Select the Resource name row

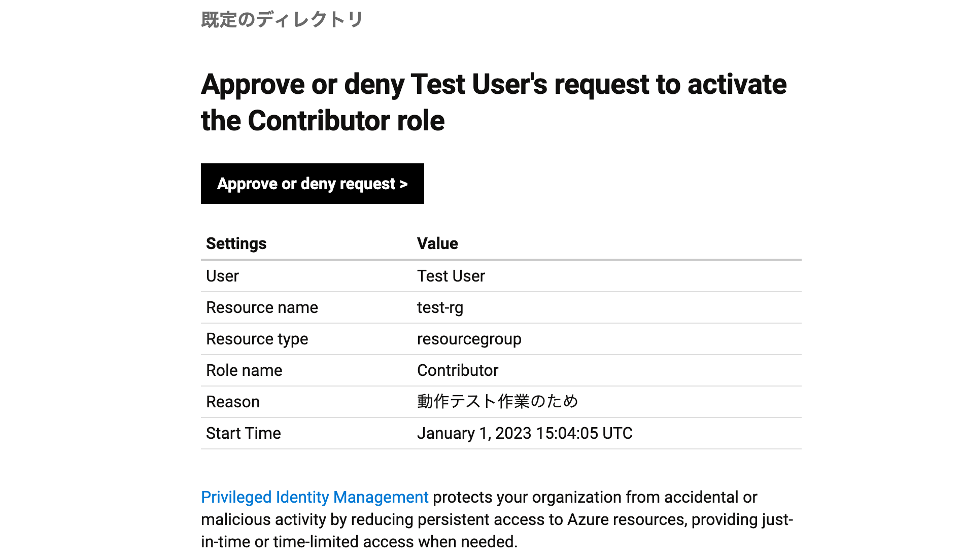click(x=262, y=307)
